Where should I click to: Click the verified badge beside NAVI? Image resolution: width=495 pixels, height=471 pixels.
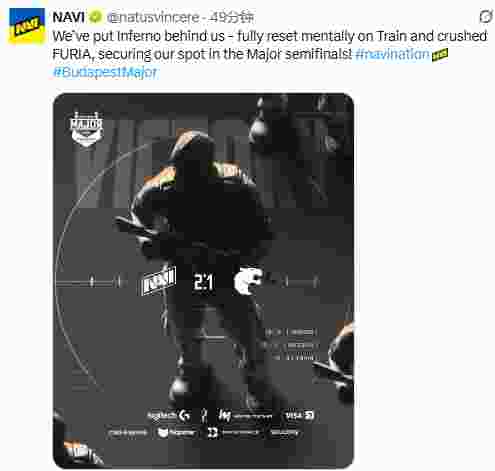click(x=96, y=17)
